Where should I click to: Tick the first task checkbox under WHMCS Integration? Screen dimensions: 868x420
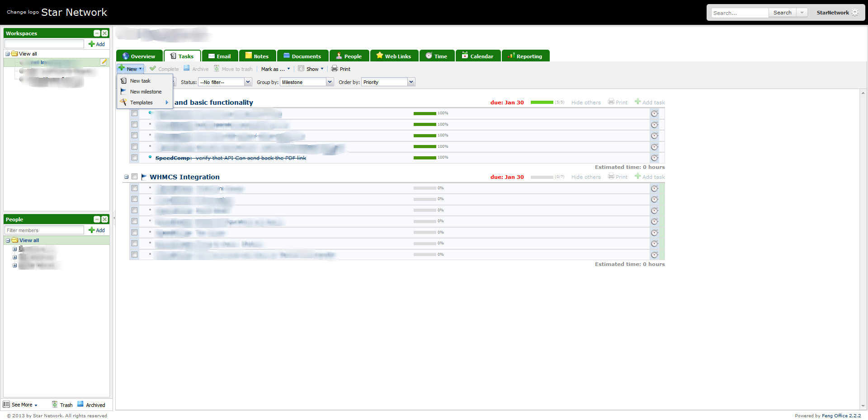[134, 188]
